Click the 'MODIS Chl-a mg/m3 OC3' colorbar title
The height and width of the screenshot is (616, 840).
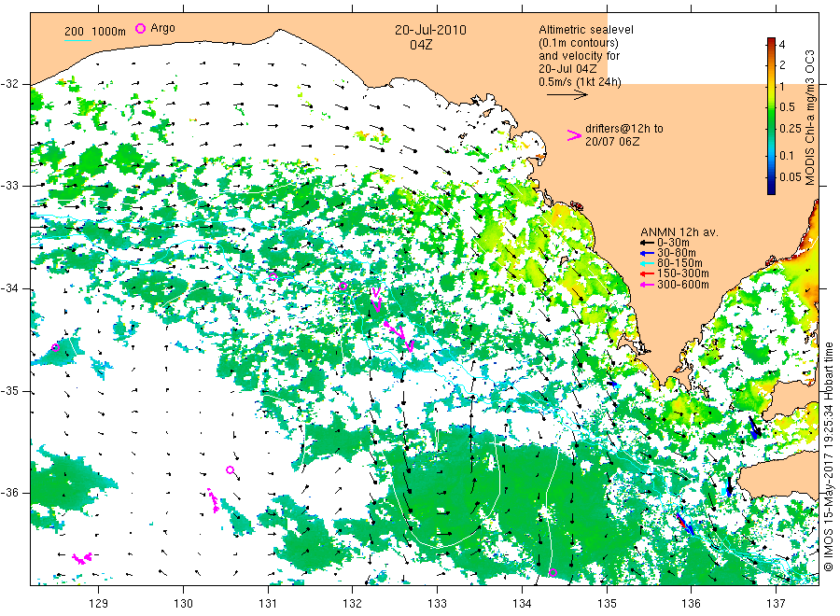click(809, 118)
